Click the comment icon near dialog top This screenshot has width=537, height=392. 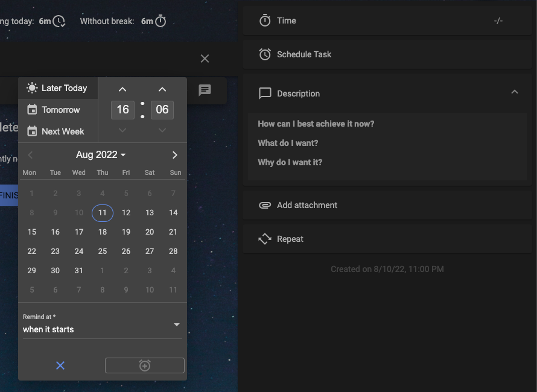coord(205,90)
